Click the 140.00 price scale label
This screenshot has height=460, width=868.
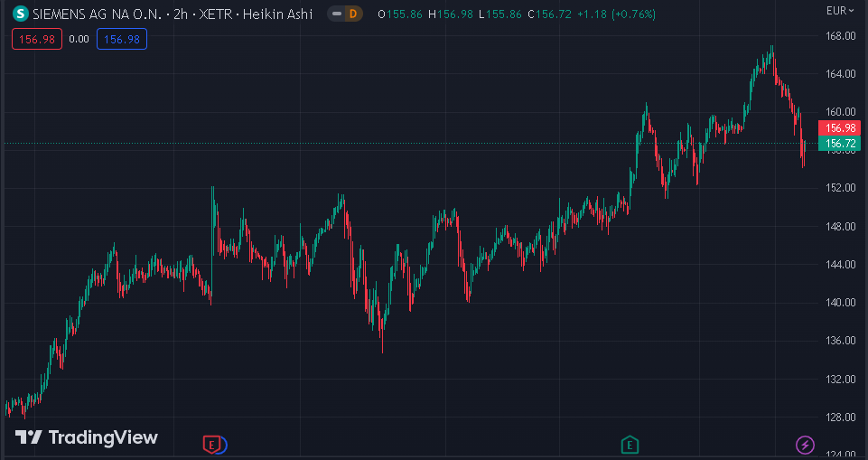(x=840, y=302)
